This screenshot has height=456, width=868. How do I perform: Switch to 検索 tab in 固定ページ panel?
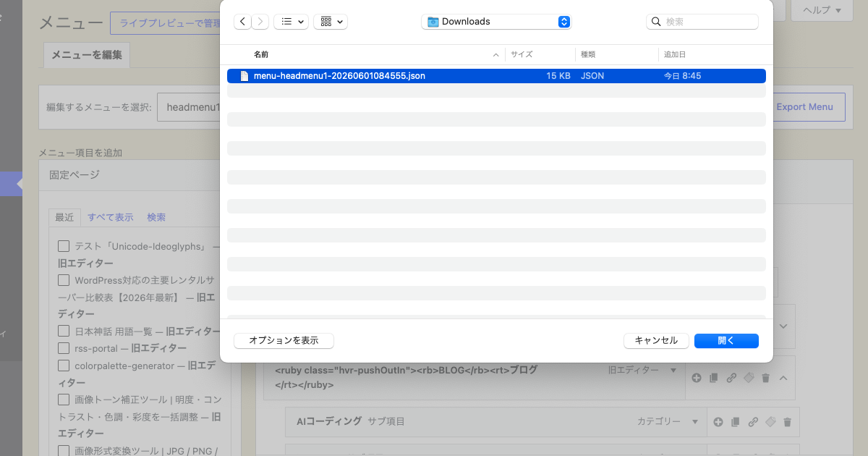point(156,217)
